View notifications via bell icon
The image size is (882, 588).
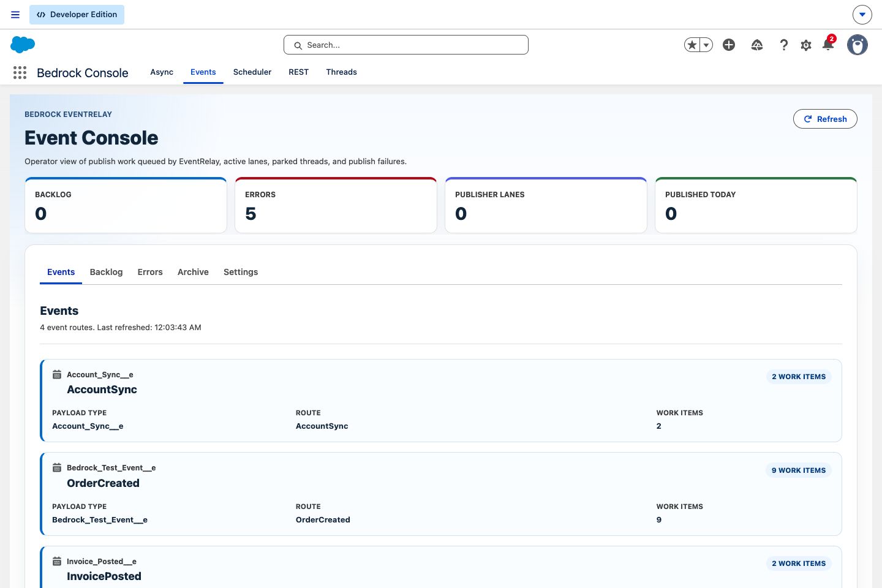[828, 45]
